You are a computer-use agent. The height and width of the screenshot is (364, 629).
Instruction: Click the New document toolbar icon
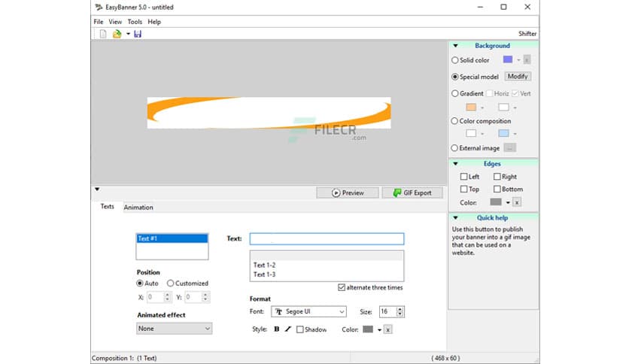coord(103,34)
